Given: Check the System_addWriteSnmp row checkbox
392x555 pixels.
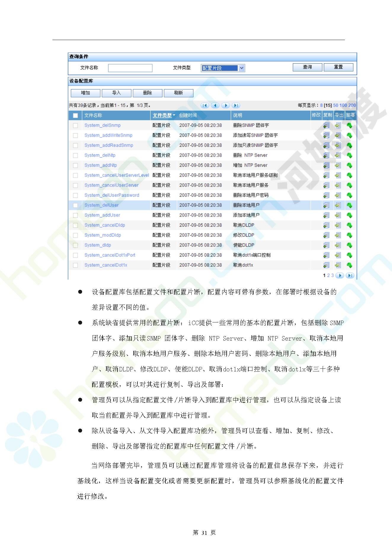Looking at the screenshot, I should tap(76, 136).
